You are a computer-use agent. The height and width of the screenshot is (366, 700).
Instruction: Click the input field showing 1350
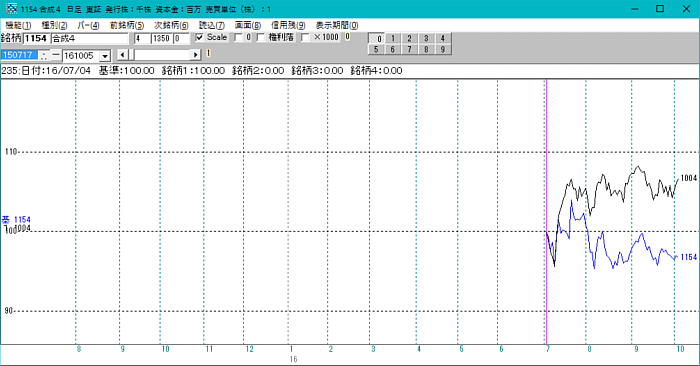coord(161,38)
